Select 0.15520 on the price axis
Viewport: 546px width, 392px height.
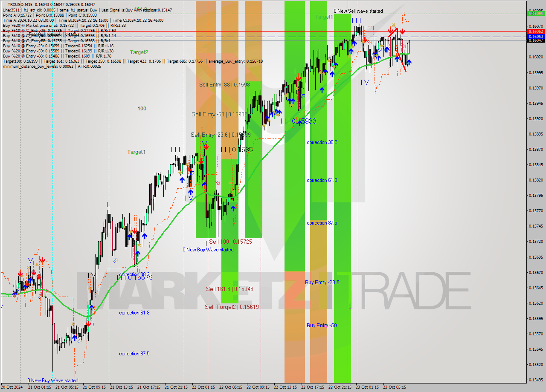point(535,365)
